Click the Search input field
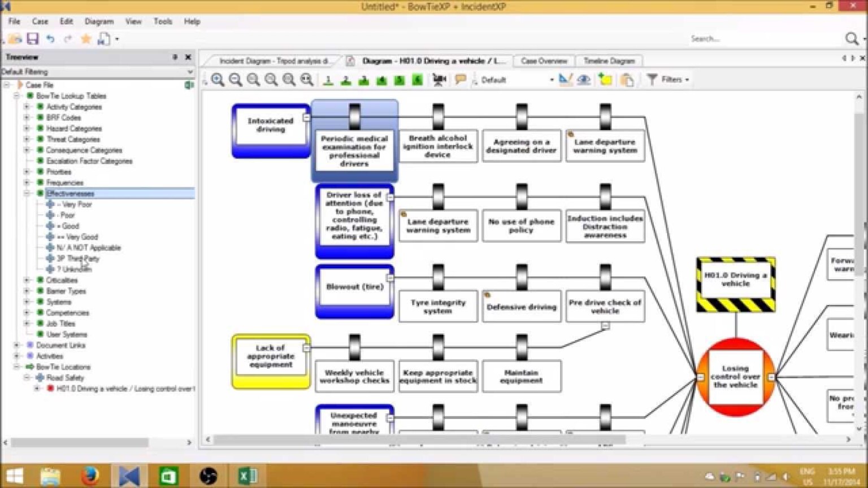Image resolution: width=868 pixels, height=488 pixels. [x=763, y=39]
